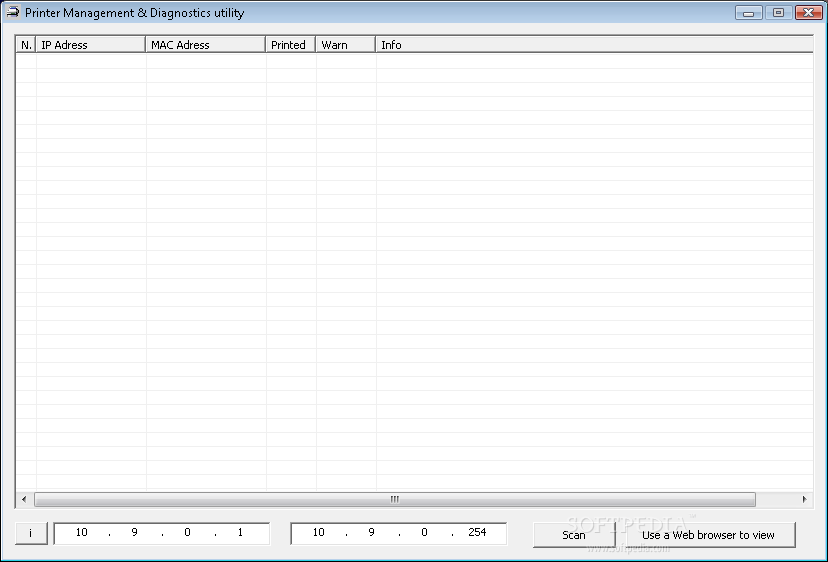Sort by the MAC Adress column header
The width and height of the screenshot is (828, 562).
click(205, 45)
